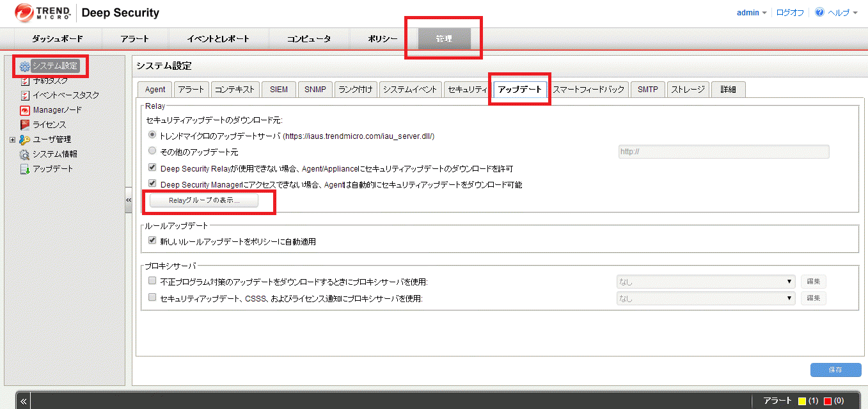Switch to the アラート settings tab

pyautogui.click(x=191, y=90)
